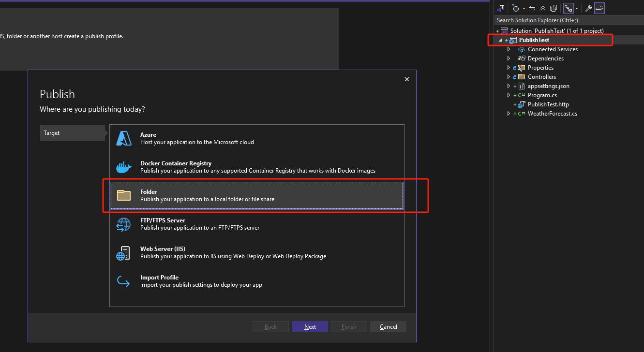Click the Connected Services cloud icon
The image size is (644, 352).
522,49
